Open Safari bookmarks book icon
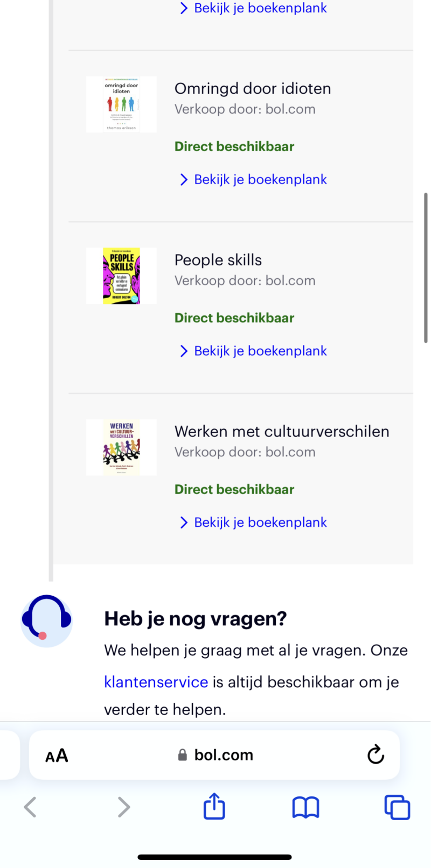Viewport: 431px width, 868px height. point(305,807)
